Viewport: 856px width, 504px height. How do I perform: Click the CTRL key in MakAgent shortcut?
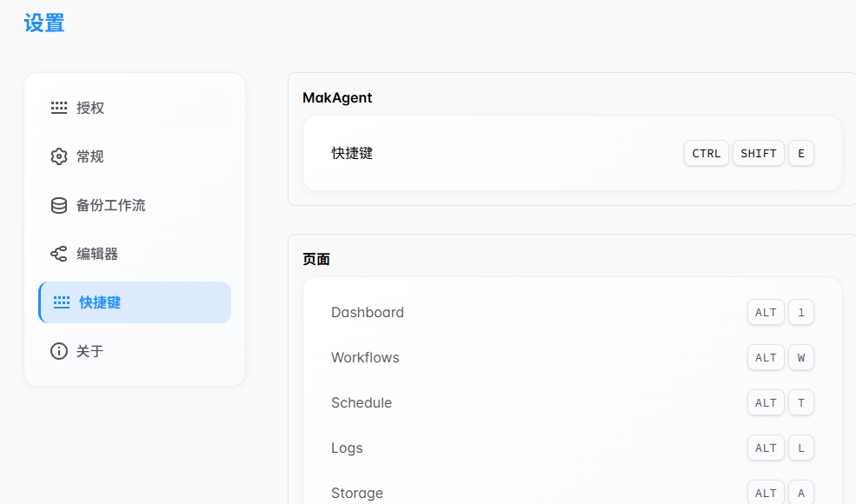coord(706,154)
